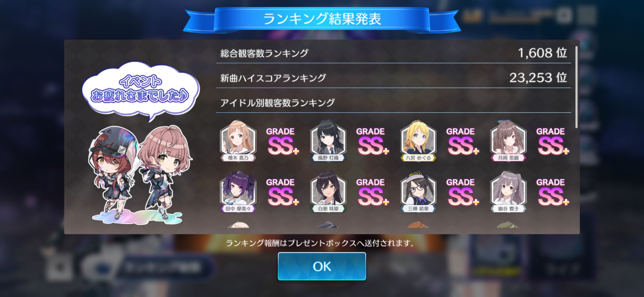Click the OK button

tap(322, 266)
